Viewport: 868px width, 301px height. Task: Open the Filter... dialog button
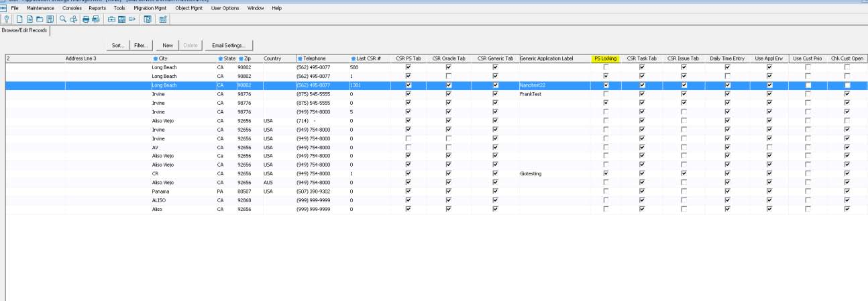[x=140, y=45]
